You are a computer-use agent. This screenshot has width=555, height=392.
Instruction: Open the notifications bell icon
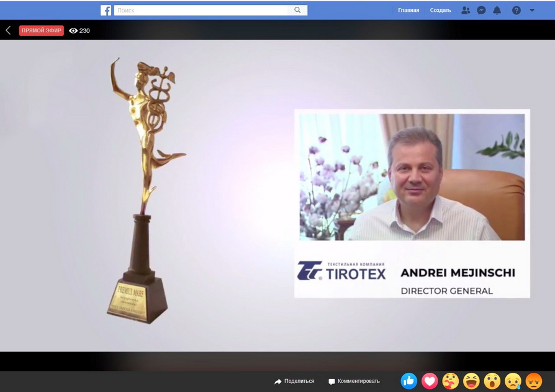(497, 11)
